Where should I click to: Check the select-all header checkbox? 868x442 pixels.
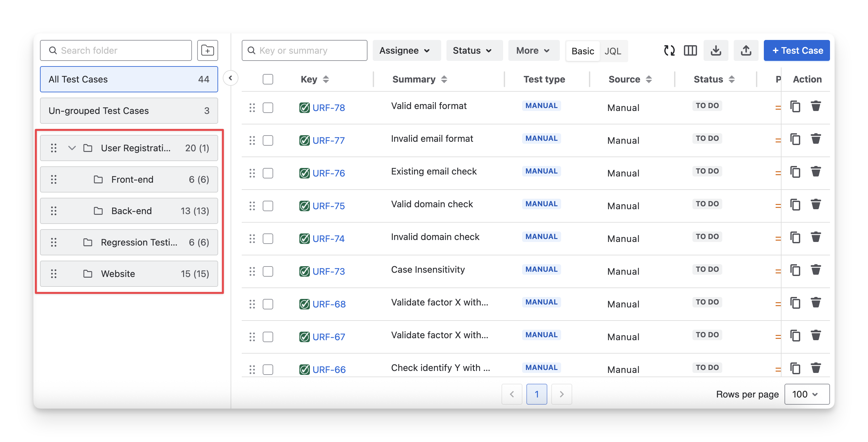coord(268,79)
